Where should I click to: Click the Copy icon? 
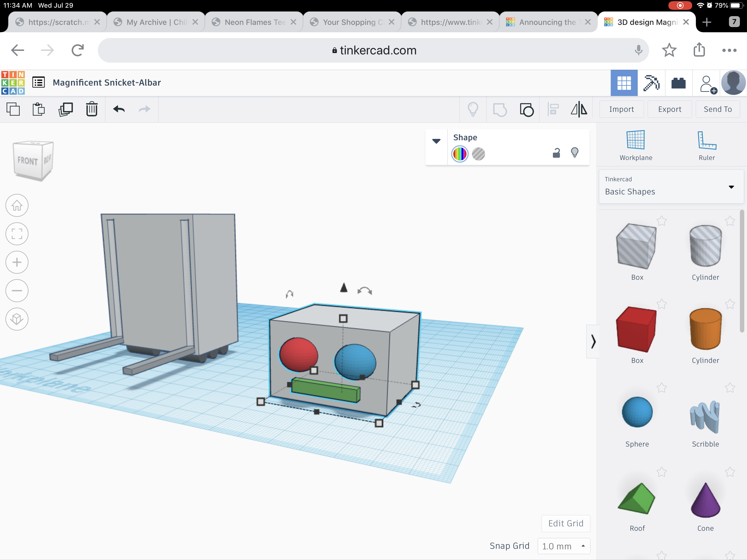(x=13, y=109)
